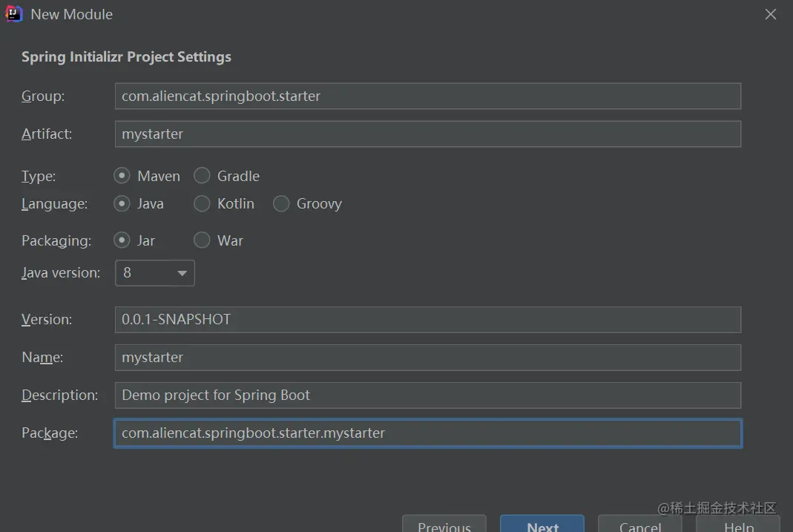Click the 'Package:' label
This screenshot has height=532, width=793.
50,433
